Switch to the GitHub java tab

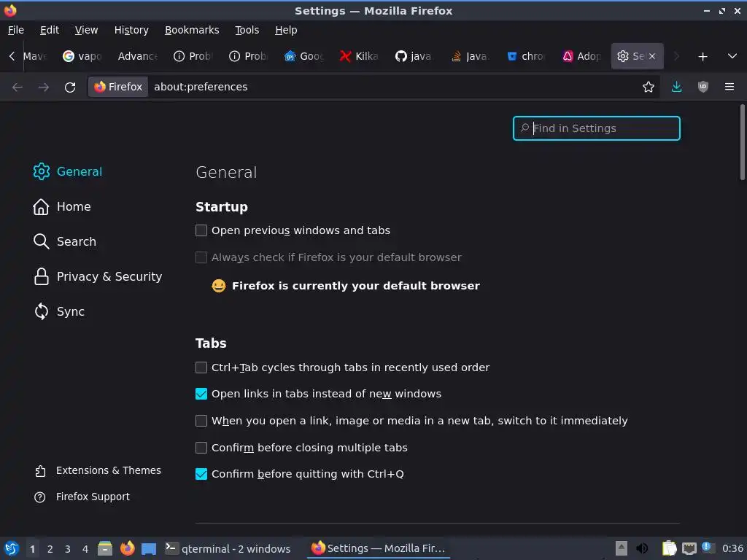tap(414, 56)
